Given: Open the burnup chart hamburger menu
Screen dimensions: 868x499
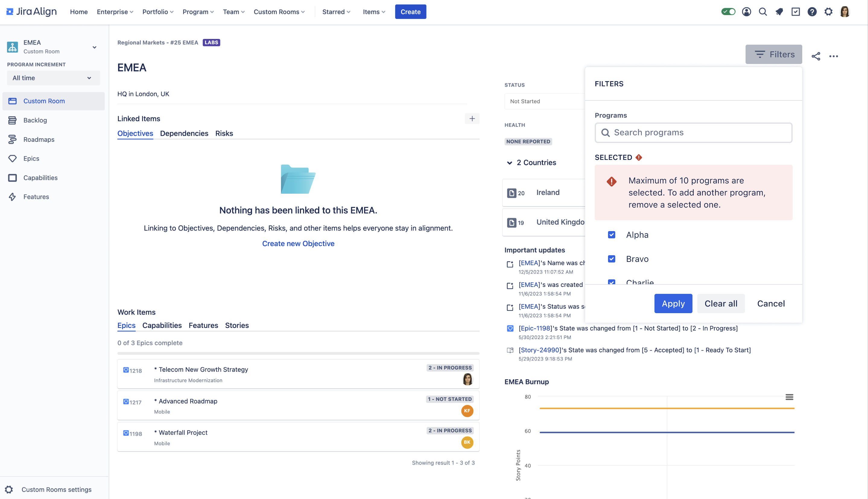Looking at the screenshot, I should [789, 397].
